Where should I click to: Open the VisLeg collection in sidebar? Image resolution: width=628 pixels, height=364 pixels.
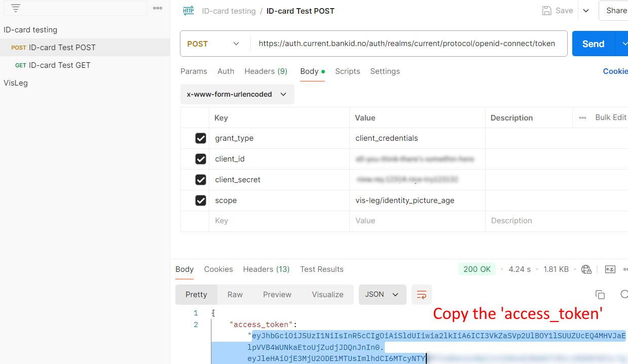tap(16, 83)
